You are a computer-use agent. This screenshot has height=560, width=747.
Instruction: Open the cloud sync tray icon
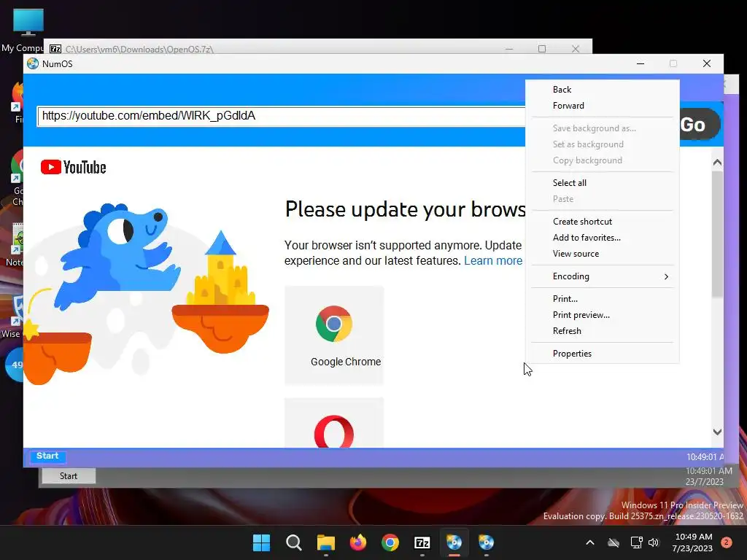coord(614,542)
